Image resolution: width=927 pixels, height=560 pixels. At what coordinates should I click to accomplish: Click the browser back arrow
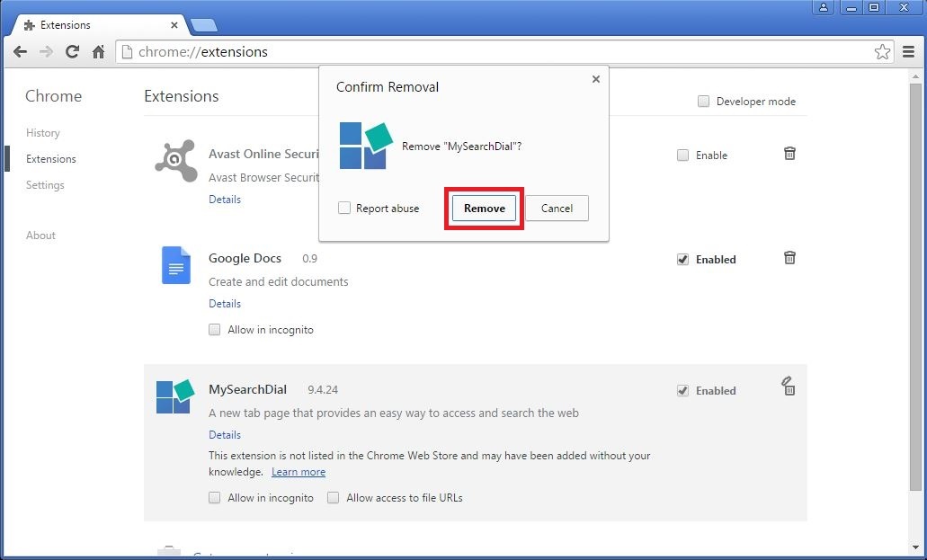pos(20,52)
